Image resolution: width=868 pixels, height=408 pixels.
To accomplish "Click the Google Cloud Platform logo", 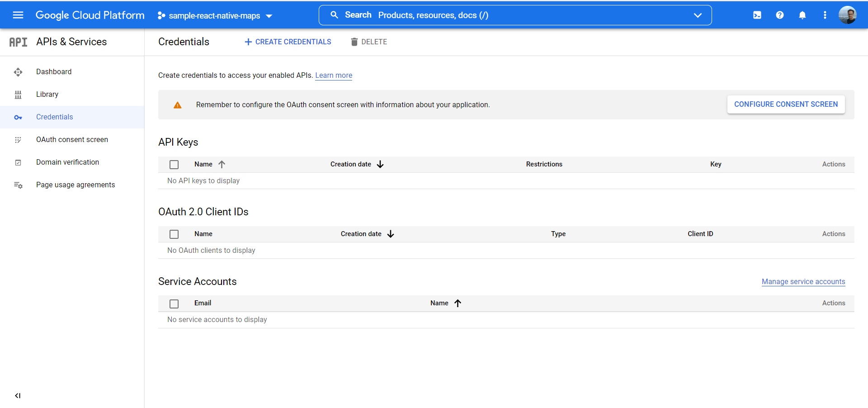I will pyautogui.click(x=90, y=15).
